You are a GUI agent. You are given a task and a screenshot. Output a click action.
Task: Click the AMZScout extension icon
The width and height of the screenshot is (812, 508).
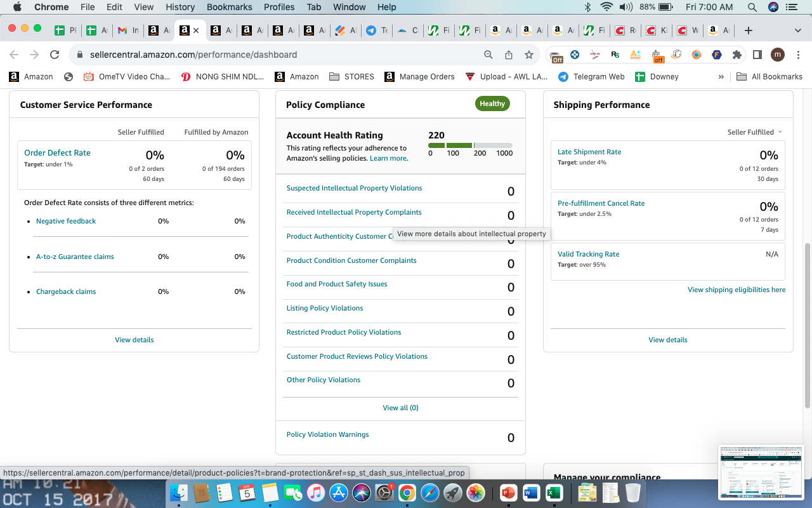[x=636, y=55]
